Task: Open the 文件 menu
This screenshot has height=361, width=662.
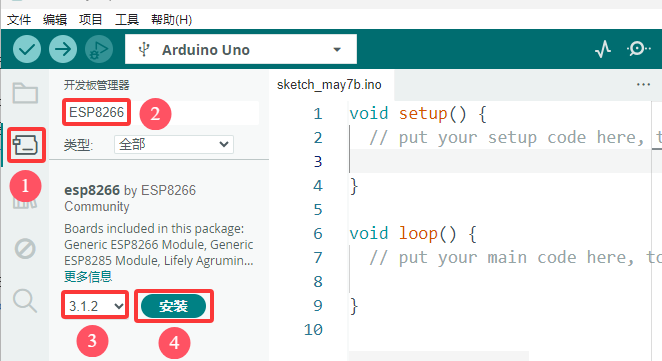Action: click(x=19, y=19)
